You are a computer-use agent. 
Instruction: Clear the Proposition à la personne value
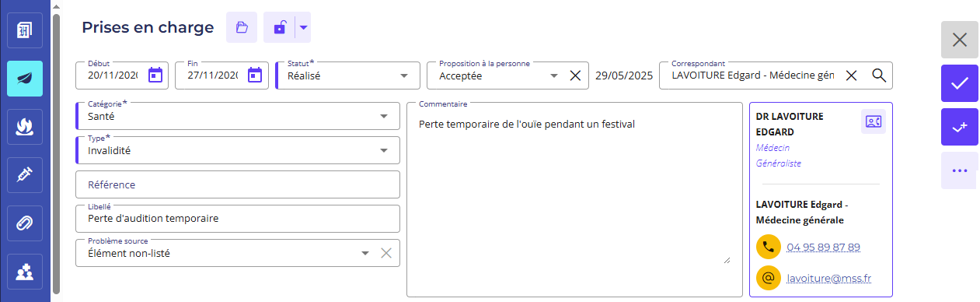(x=575, y=75)
